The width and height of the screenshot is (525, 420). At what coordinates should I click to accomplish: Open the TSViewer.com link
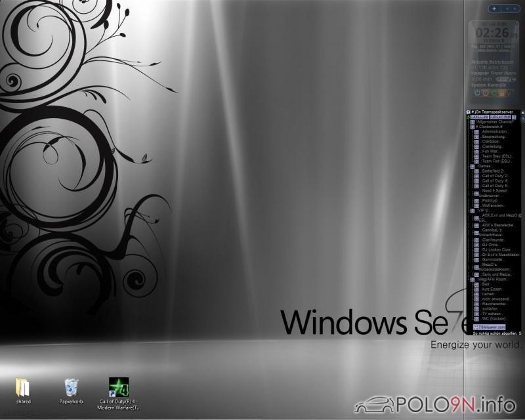[490, 326]
